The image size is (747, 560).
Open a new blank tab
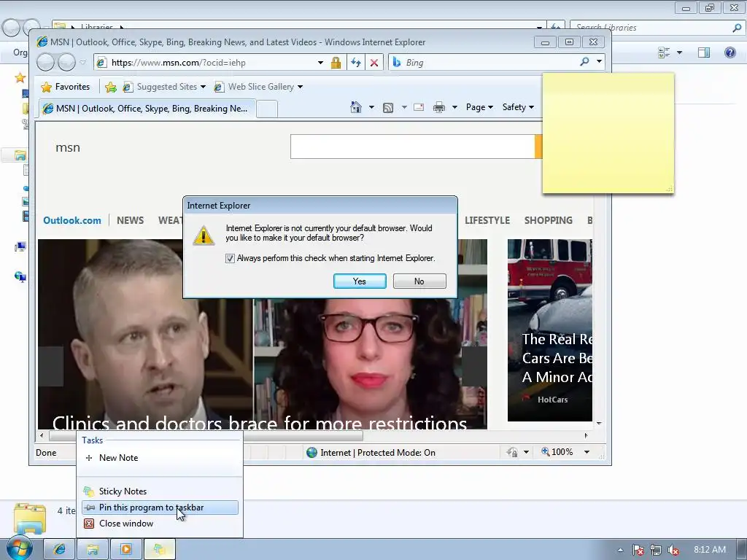268,109
